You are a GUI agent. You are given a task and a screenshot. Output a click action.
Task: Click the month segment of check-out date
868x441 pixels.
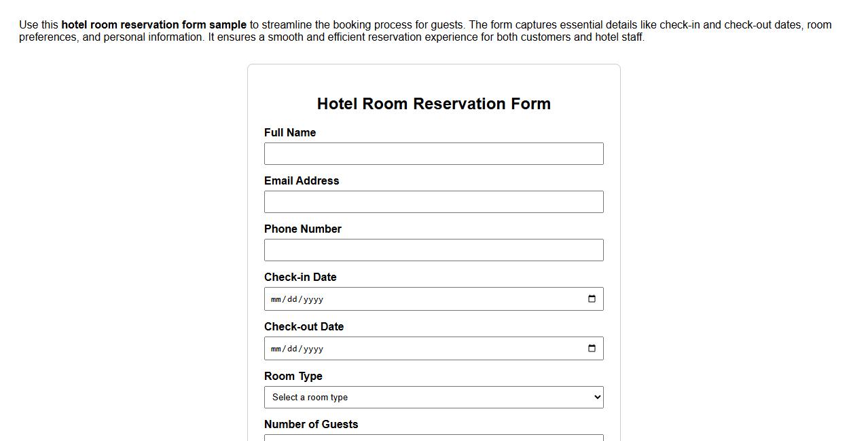pyautogui.click(x=275, y=348)
